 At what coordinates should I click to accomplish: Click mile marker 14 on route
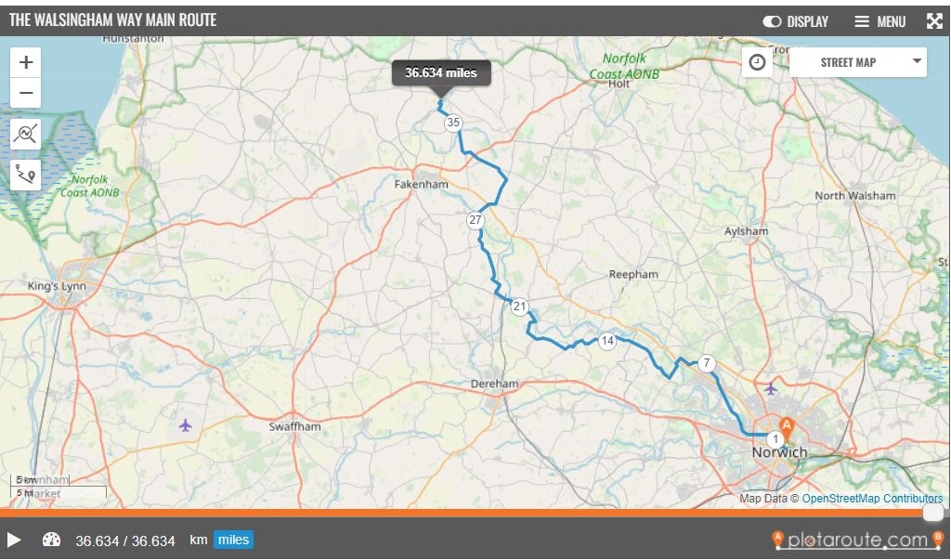coord(607,341)
